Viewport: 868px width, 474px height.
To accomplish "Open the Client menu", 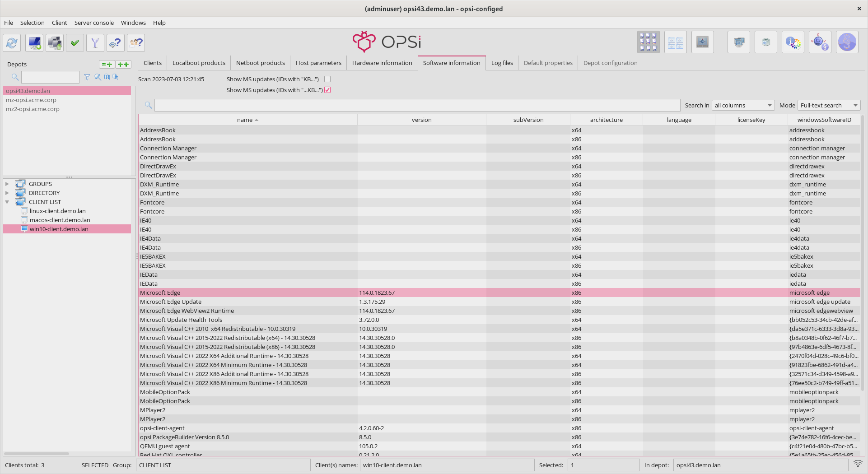I will [59, 23].
